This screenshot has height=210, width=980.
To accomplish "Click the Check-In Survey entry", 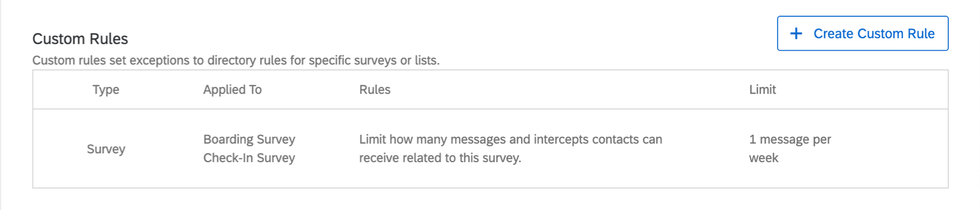I will click(249, 157).
